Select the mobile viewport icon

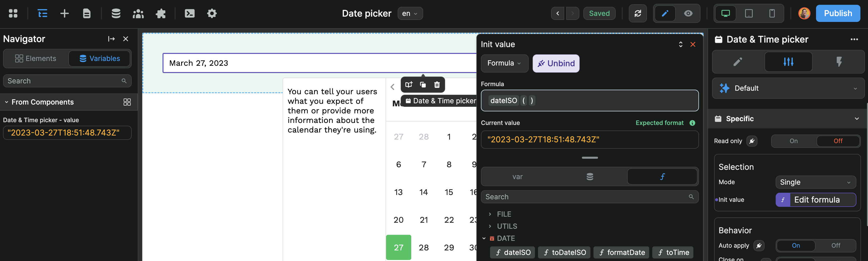(x=772, y=13)
